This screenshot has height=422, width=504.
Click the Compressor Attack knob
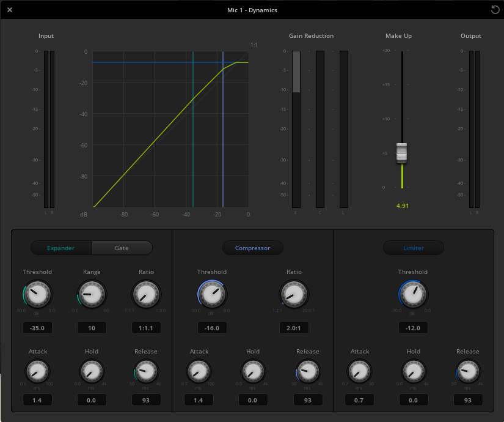[199, 371]
